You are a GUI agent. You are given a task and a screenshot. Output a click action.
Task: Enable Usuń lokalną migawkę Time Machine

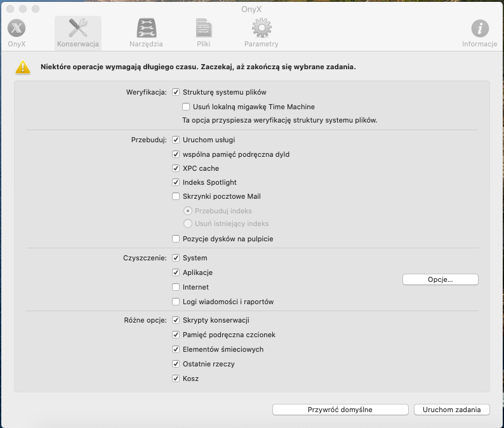186,107
